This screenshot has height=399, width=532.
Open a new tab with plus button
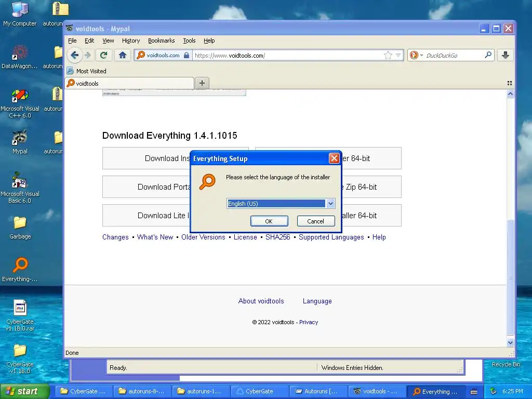click(202, 83)
